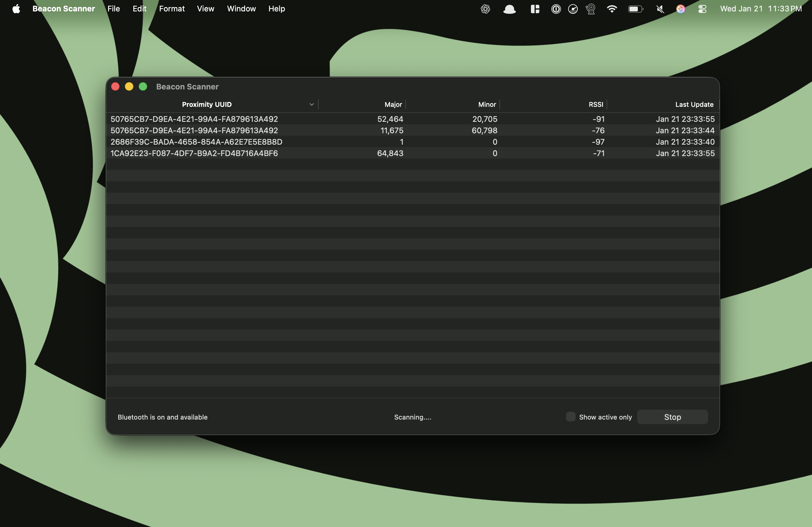This screenshot has height=527, width=812.
Task: Open Control Center
Action: click(x=702, y=9)
